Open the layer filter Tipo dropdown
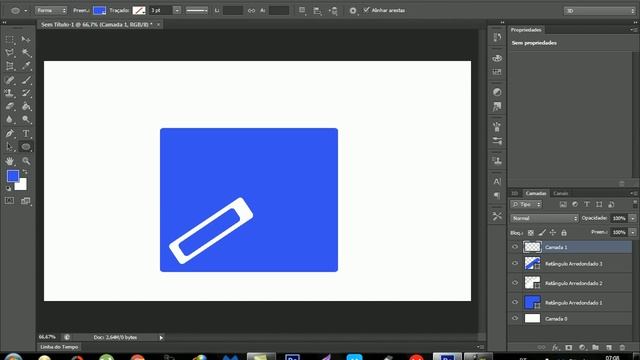Screen dimensions: 640x360 pyautogui.click(x=526, y=204)
